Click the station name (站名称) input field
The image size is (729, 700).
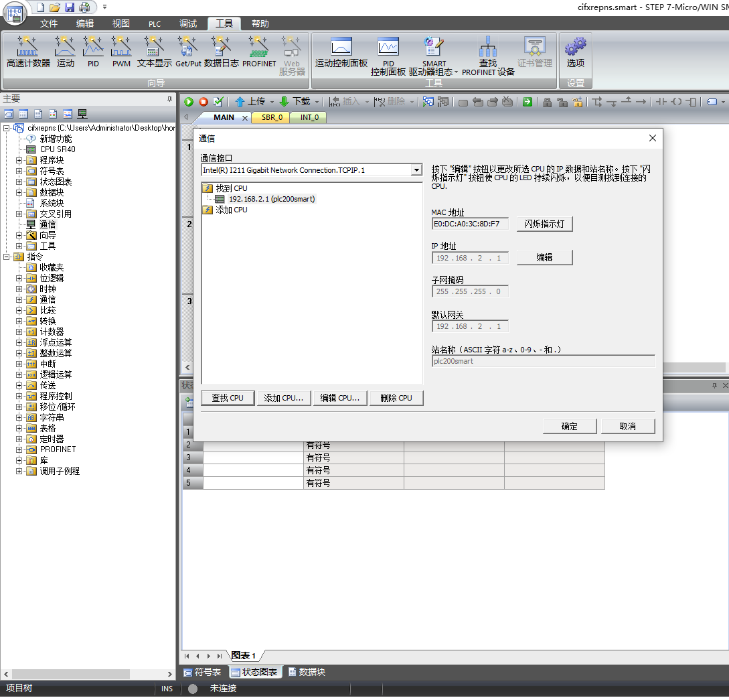click(x=543, y=361)
